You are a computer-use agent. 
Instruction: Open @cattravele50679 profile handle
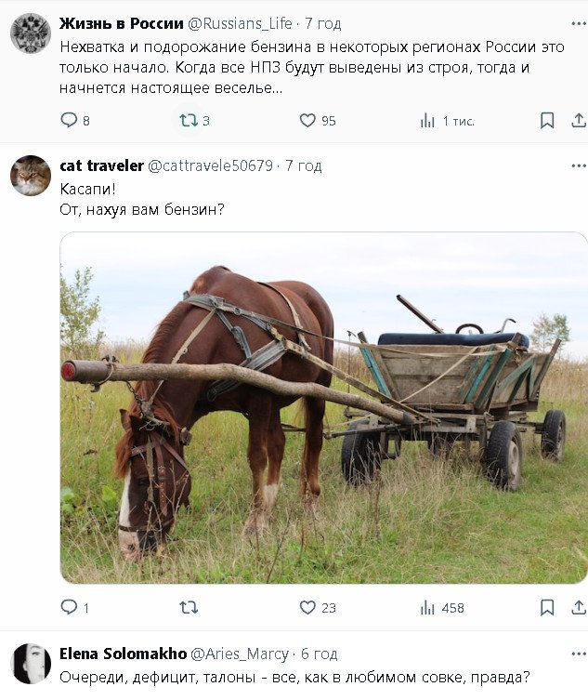click(210, 166)
